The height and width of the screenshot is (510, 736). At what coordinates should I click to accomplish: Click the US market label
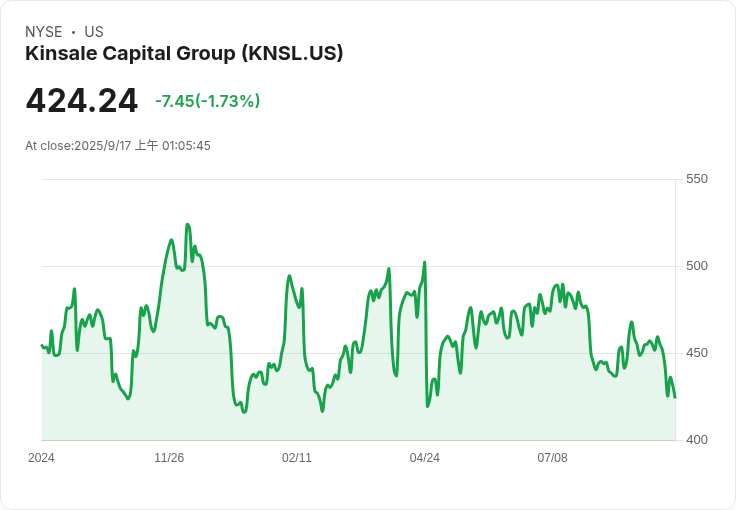pos(94,32)
